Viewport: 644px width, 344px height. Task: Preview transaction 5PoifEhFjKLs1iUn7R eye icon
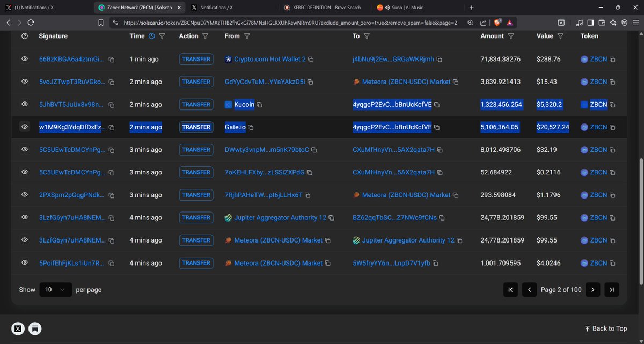point(25,263)
